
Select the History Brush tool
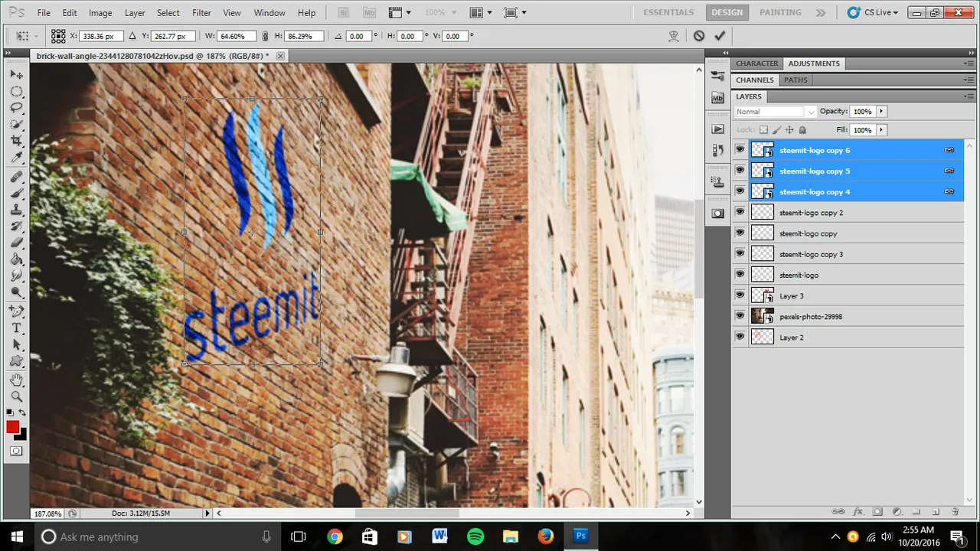point(16,227)
